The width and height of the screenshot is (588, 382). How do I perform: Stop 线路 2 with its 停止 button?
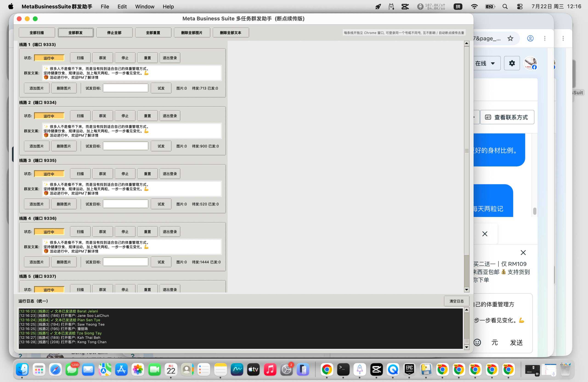point(125,116)
